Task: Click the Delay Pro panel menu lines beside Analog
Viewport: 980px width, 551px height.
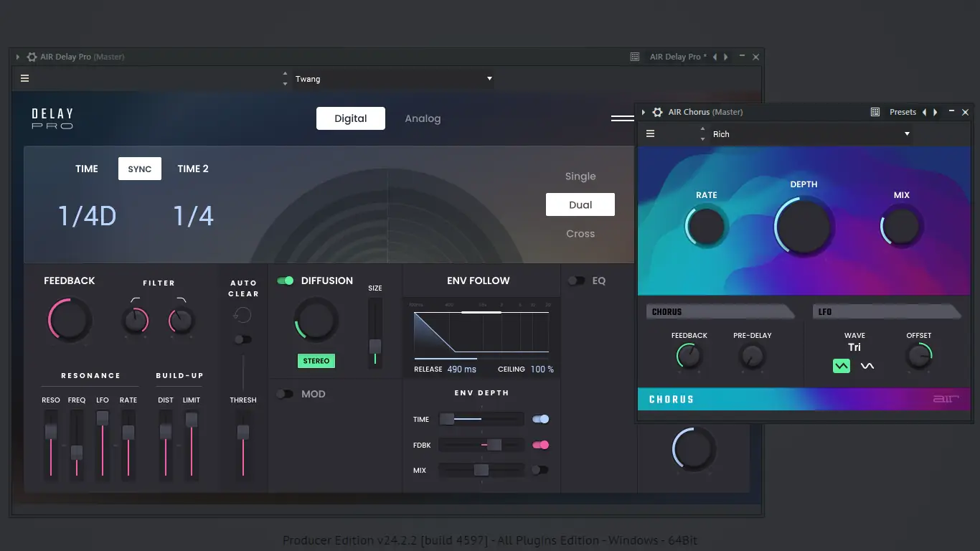Action: [622, 118]
